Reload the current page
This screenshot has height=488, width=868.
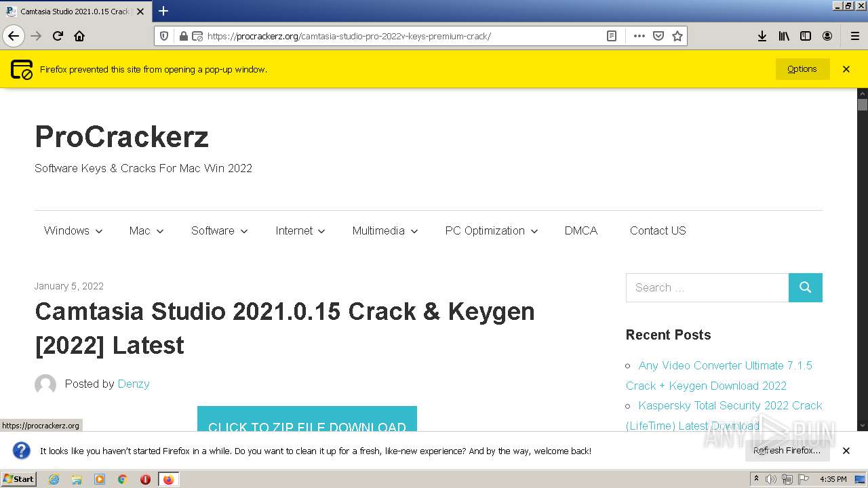coord(58,36)
